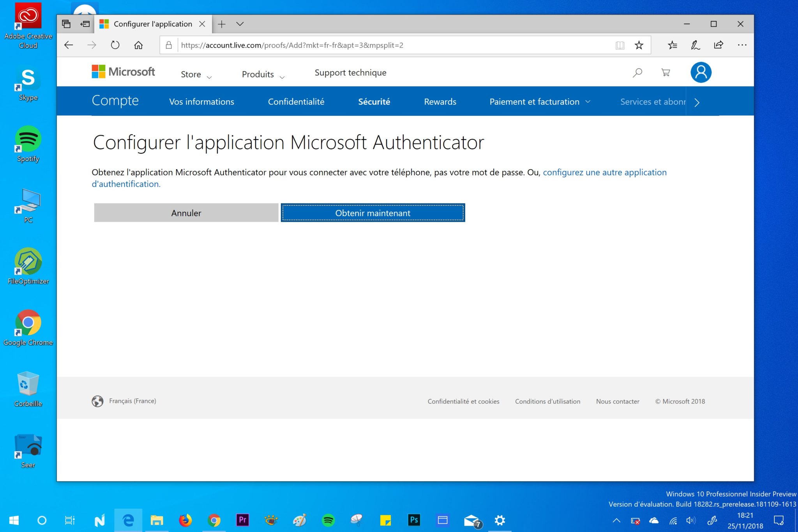Select the Corbeille desktop icon
This screenshot has height=532, width=798.
pos(28,389)
